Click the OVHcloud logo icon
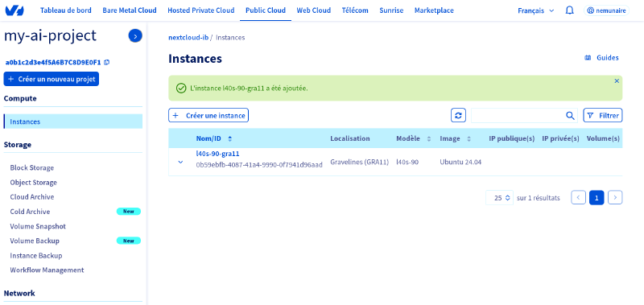Image resolution: width=644 pixels, height=305 pixels. click(x=14, y=10)
